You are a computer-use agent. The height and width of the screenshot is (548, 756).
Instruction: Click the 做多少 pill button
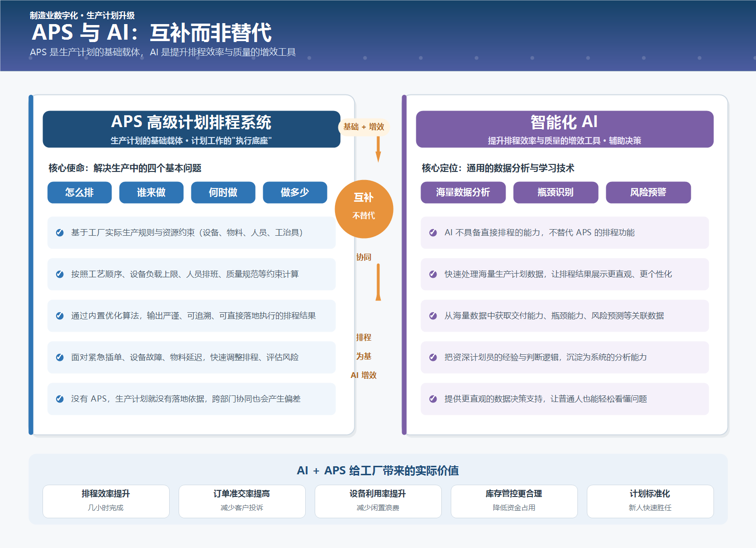click(295, 192)
